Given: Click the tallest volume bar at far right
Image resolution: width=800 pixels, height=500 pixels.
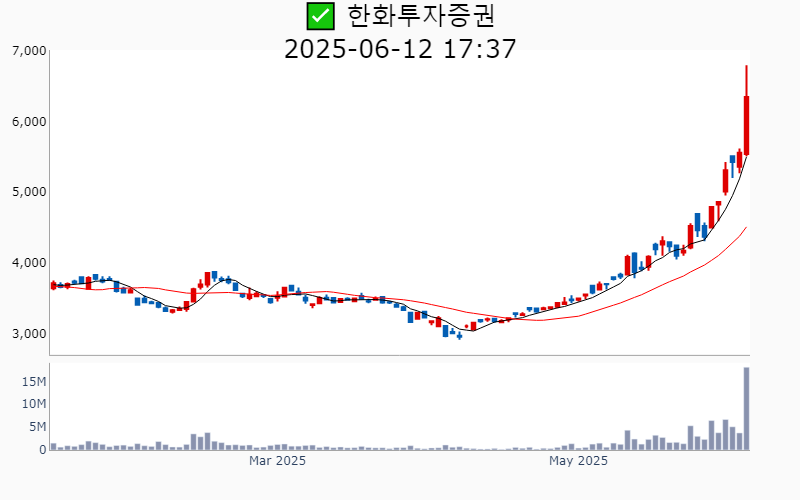Looking at the screenshot, I should 746,409.
